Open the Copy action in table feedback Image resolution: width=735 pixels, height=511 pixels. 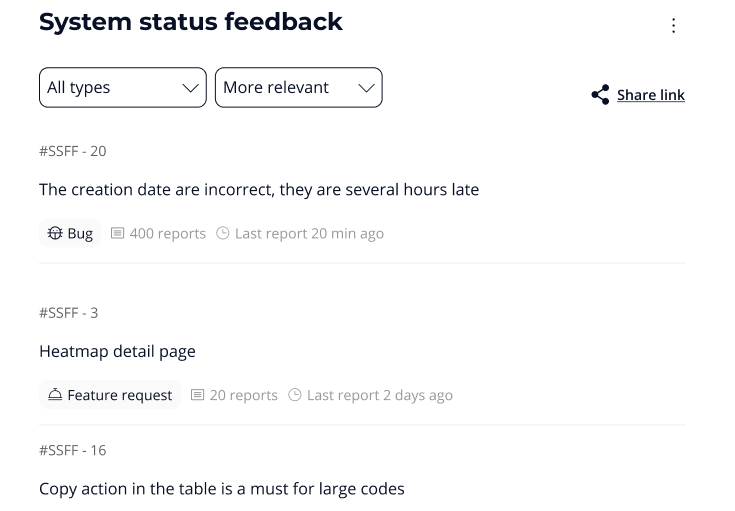pyautogui.click(x=221, y=489)
